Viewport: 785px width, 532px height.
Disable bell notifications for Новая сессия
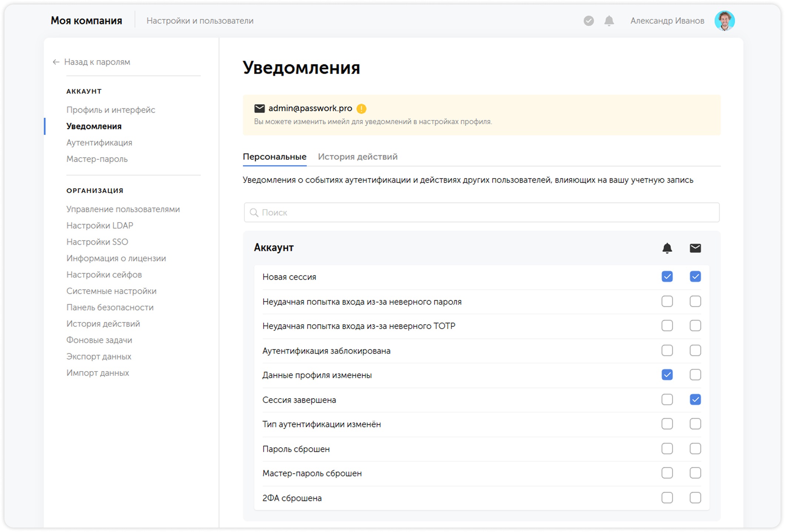(x=667, y=276)
